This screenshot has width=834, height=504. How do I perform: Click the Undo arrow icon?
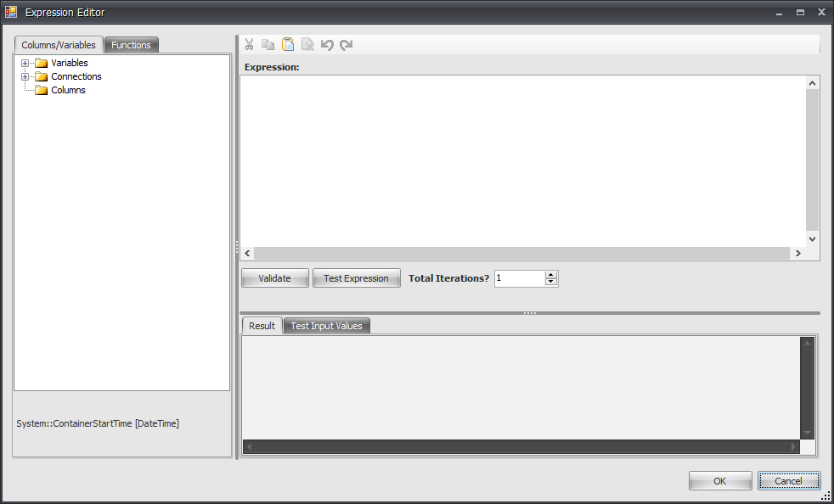click(327, 44)
